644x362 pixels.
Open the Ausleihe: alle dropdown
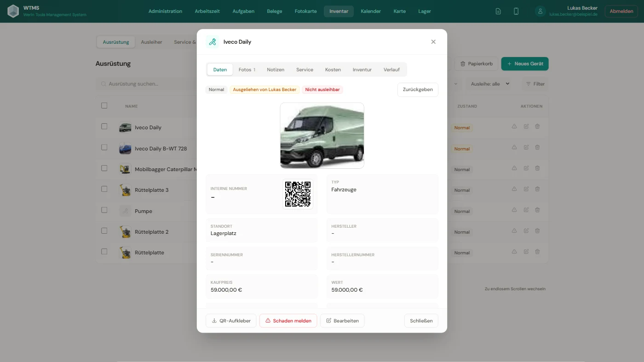tap(490, 84)
